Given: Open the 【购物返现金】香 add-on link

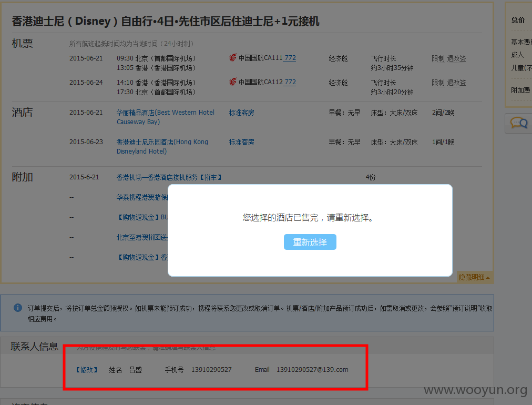Looking at the screenshot, I should [x=142, y=257].
